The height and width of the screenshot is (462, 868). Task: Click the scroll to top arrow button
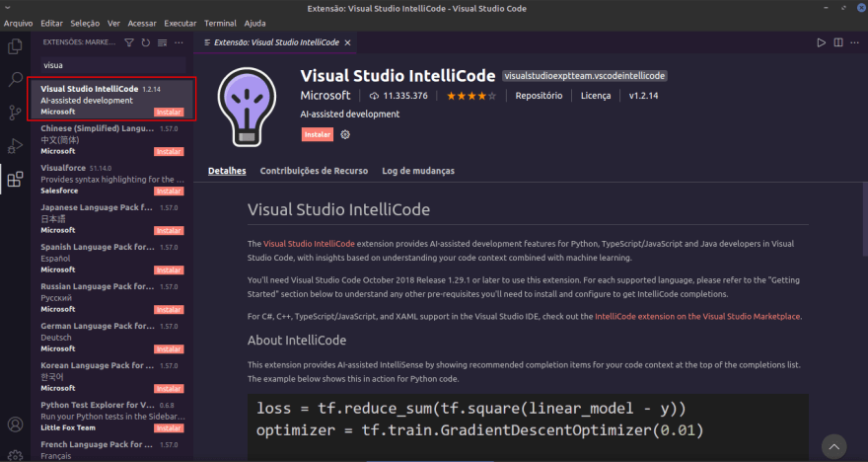click(x=834, y=446)
